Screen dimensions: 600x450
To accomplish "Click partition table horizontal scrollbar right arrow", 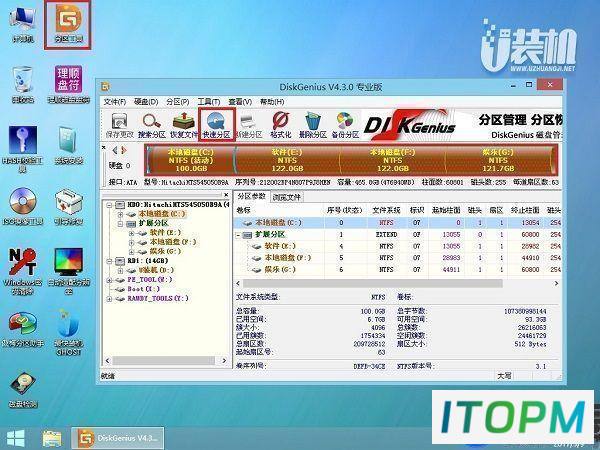I will 556,284.
